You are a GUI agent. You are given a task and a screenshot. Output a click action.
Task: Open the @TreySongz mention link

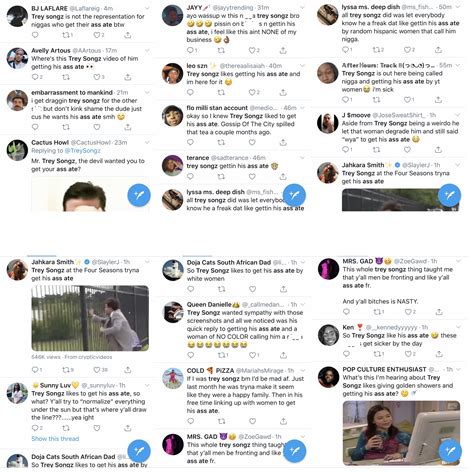(82, 151)
